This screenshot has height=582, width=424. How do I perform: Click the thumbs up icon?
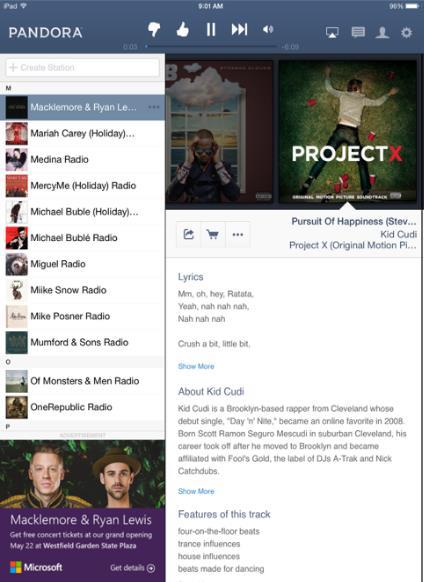182,29
